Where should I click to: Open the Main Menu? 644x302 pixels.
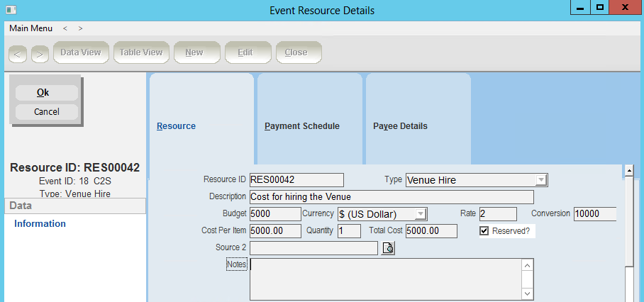30,28
